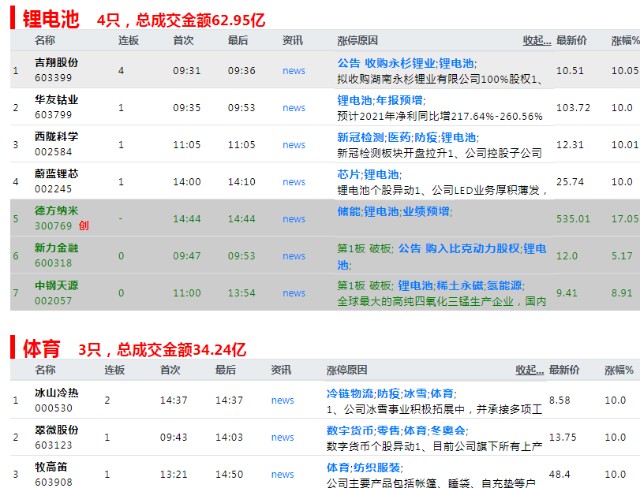The width and height of the screenshot is (640, 488).
Task: Open 公告 收购永杉锂业 reason link
Action: tap(386, 63)
